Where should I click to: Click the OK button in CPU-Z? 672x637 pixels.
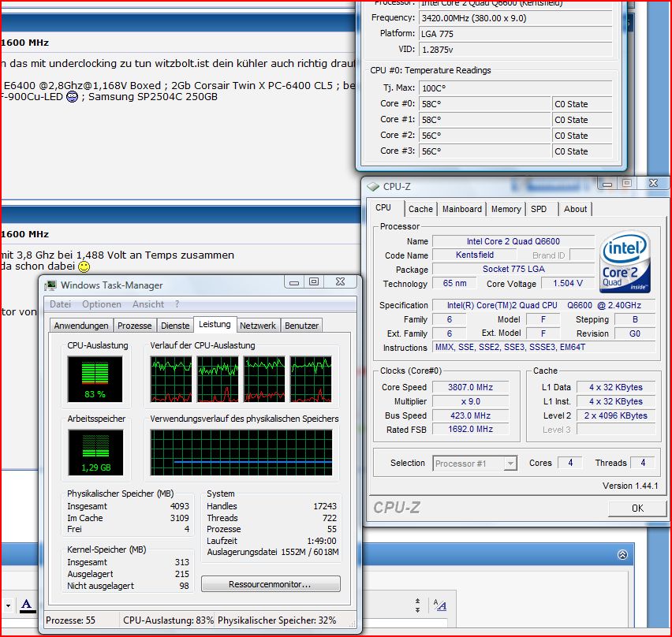tap(637, 508)
